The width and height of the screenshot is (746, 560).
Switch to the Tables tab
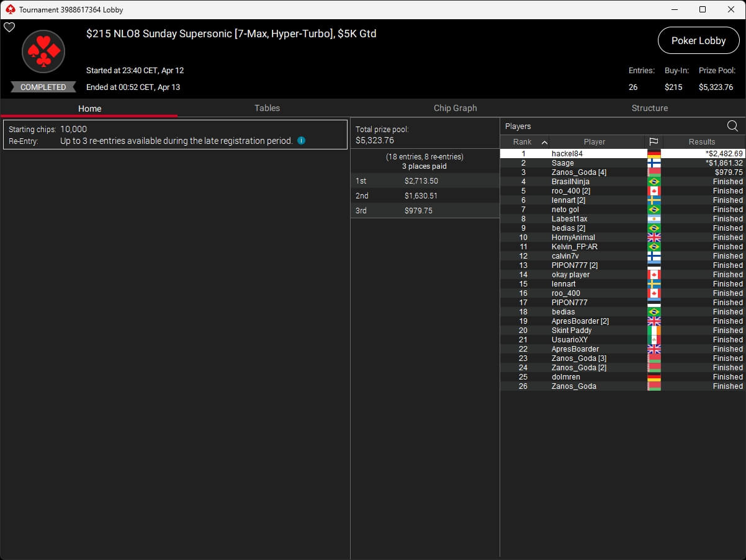[x=267, y=108]
